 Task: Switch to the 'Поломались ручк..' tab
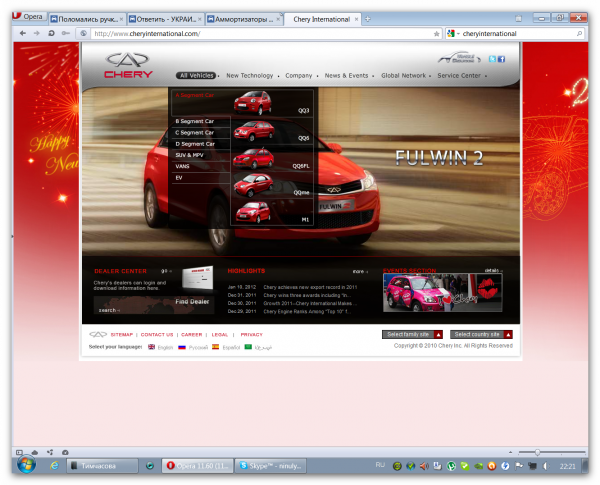click(x=87, y=19)
